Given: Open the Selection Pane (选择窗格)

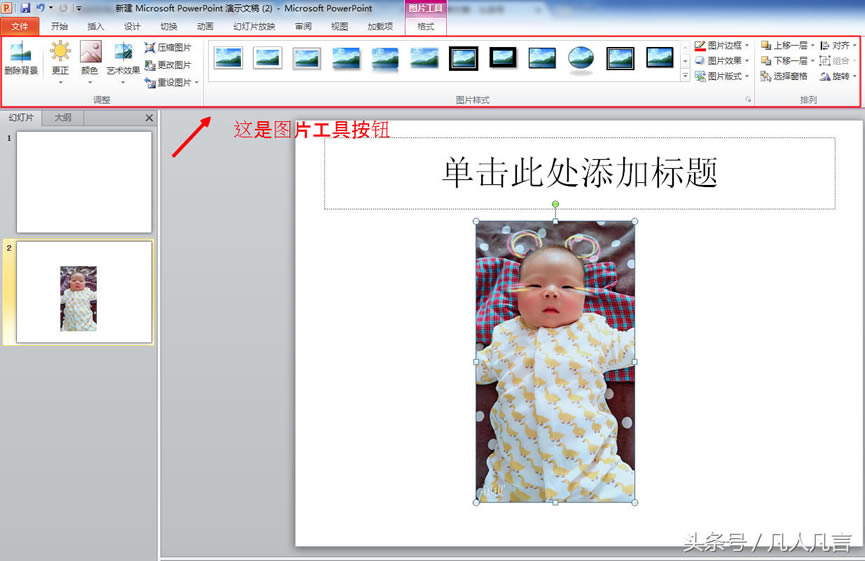Looking at the screenshot, I should (784, 76).
